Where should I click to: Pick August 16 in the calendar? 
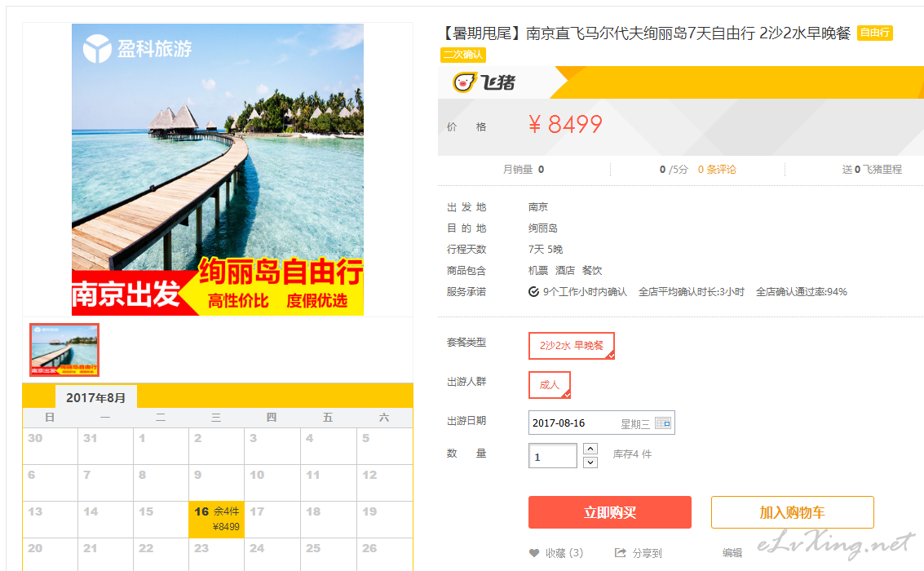tap(216, 519)
